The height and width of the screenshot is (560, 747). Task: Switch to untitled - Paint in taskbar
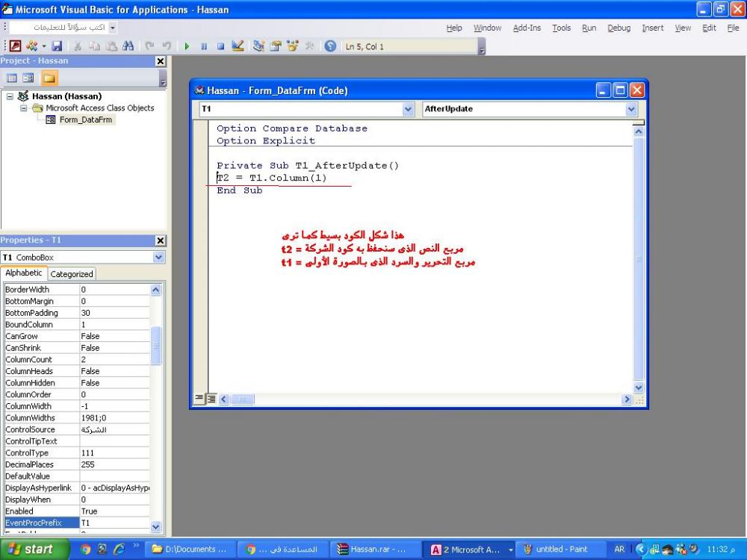(x=562, y=550)
